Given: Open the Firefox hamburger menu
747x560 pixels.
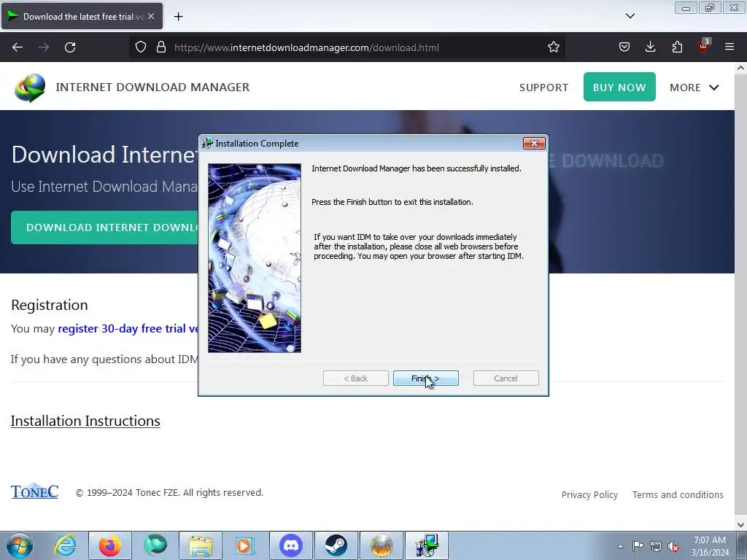Looking at the screenshot, I should (x=729, y=47).
